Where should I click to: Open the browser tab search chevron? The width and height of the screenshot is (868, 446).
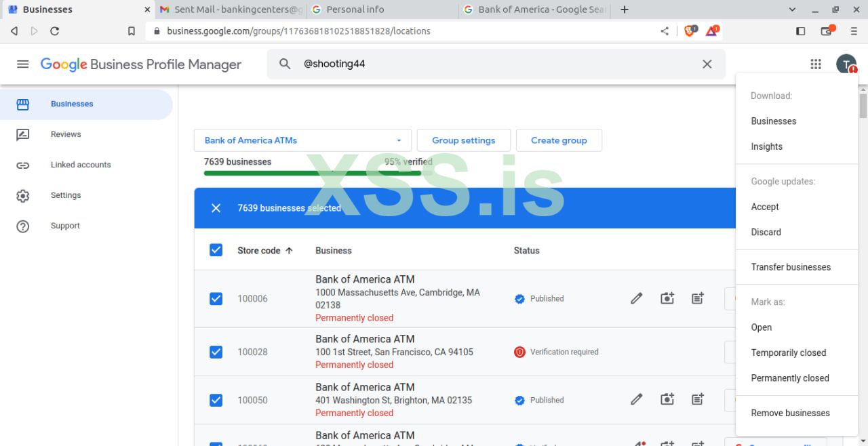click(792, 9)
